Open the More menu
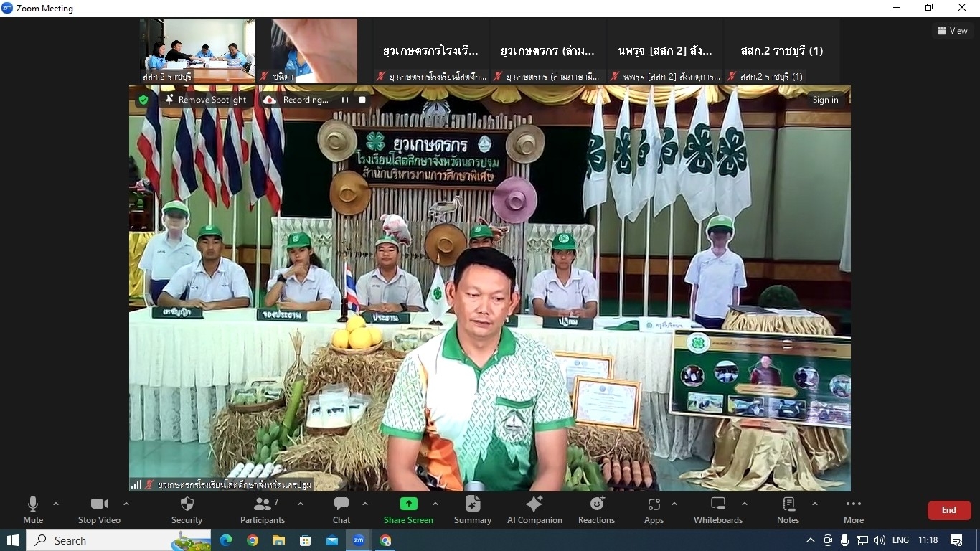The height and width of the screenshot is (551, 980). pyautogui.click(x=853, y=509)
